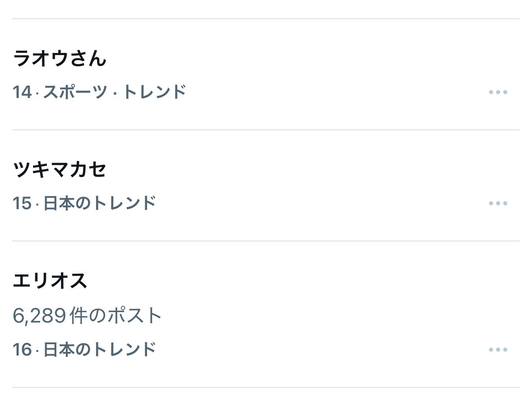Image resolution: width=532 pixels, height=393 pixels.
Task: Open more options for ラオウさん trend
Action: click(498, 93)
